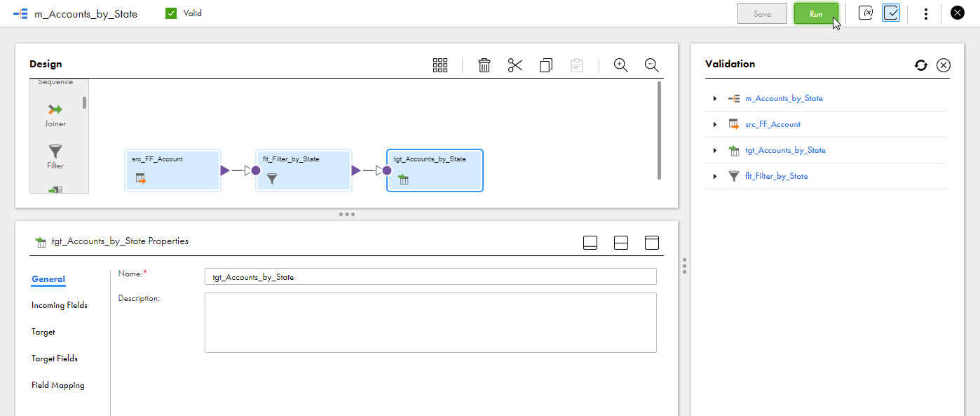Click the target icon in Properties header
This screenshot has height=416, width=980.
tap(41, 242)
